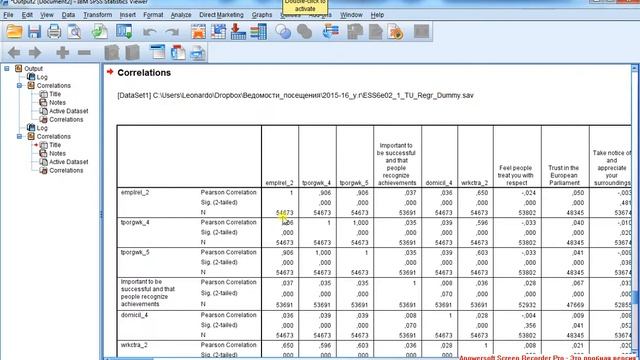The height and width of the screenshot is (360, 640).
Task: Click the Open folder toolbar icon
Action: pos(14,31)
